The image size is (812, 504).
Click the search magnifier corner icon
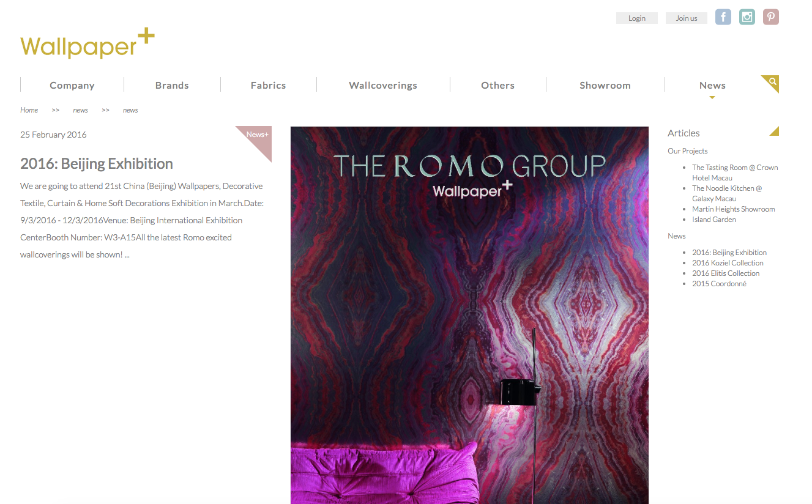click(772, 82)
